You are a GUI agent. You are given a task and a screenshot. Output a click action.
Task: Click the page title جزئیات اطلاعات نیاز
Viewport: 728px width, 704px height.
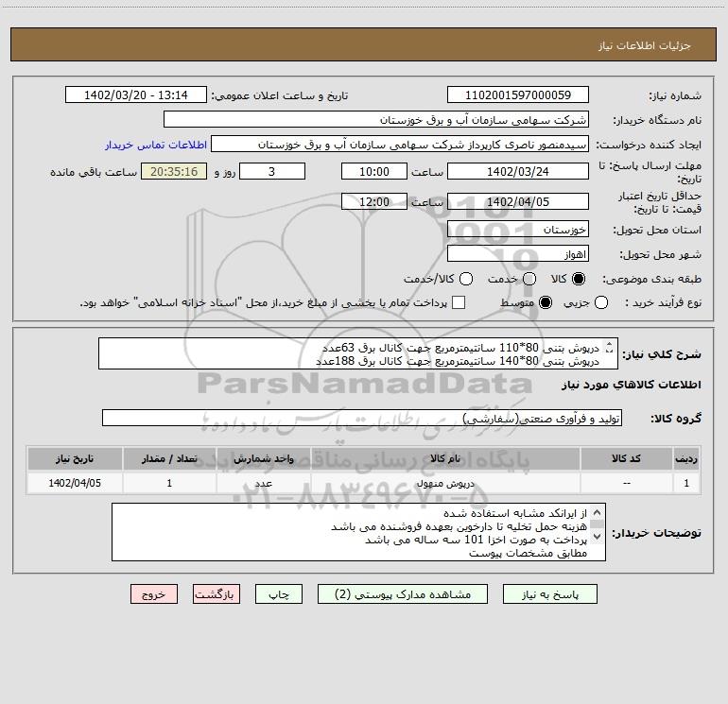[x=645, y=45]
